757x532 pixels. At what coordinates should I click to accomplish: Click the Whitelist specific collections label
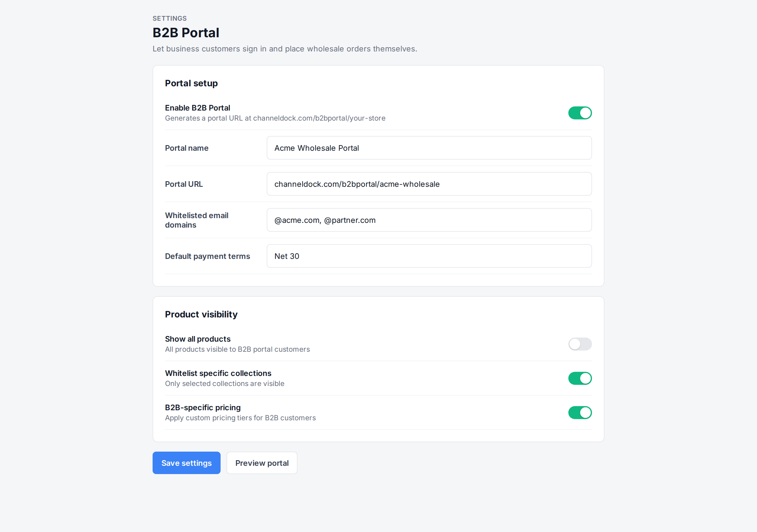[218, 374]
